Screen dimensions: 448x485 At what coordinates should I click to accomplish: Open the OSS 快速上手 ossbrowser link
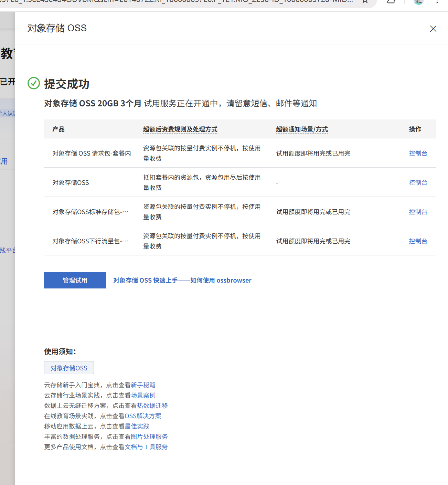click(x=182, y=280)
